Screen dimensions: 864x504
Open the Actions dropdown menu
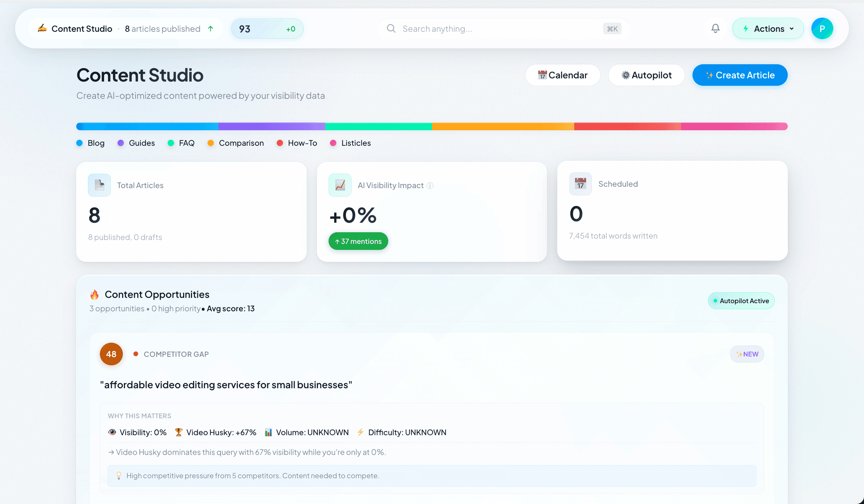point(768,29)
